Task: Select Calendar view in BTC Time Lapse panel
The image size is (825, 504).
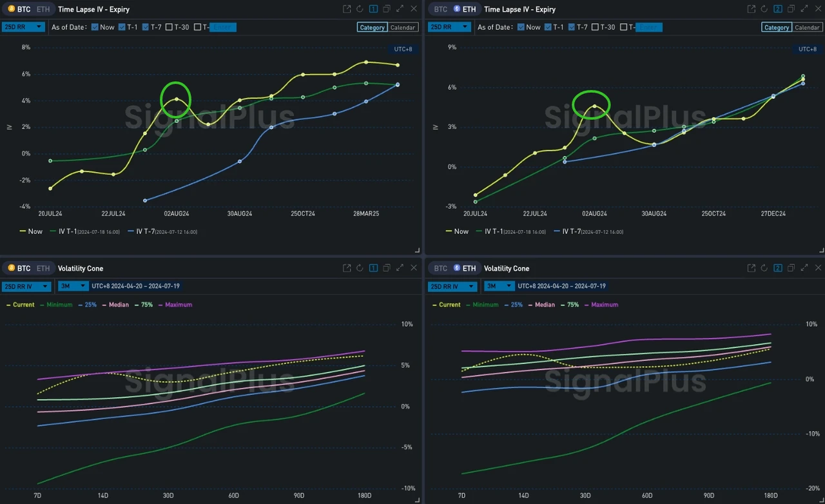Action: 403,27
